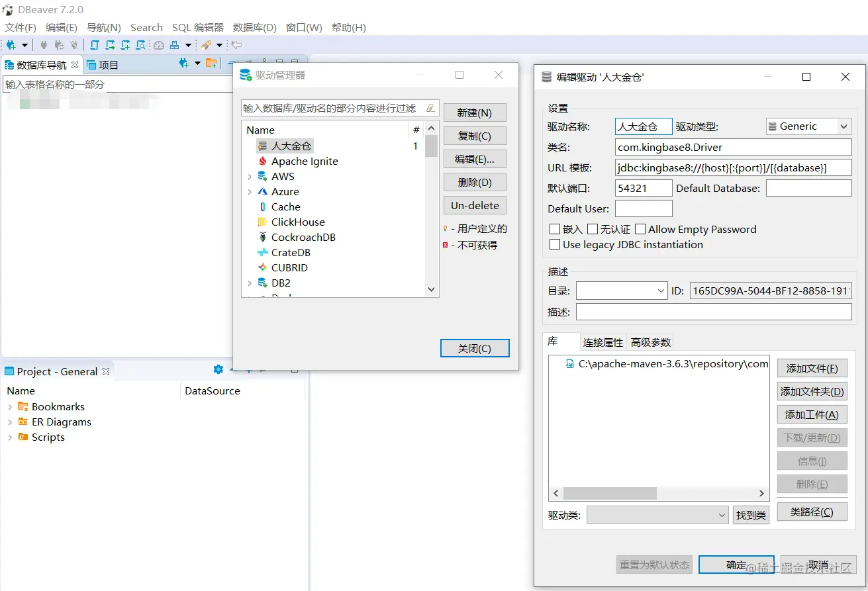
Task: Open SQL editor icon in main toolbar
Action: pyautogui.click(x=94, y=45)
